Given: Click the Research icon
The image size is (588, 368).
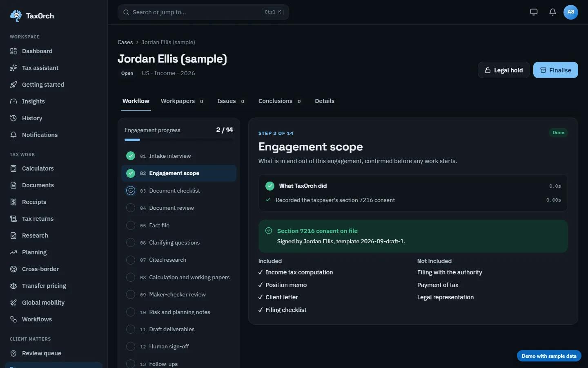Looking at the screenshot, I should [x=13, y=236].
